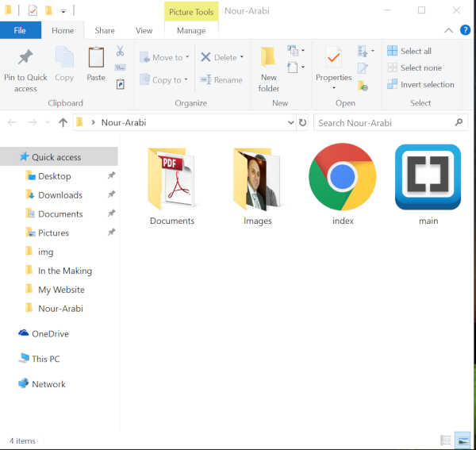Image resolution: width=476 pixels, height=450 pixels.
Task: Expand the Move to dropdown
Action: coord(187,57)
